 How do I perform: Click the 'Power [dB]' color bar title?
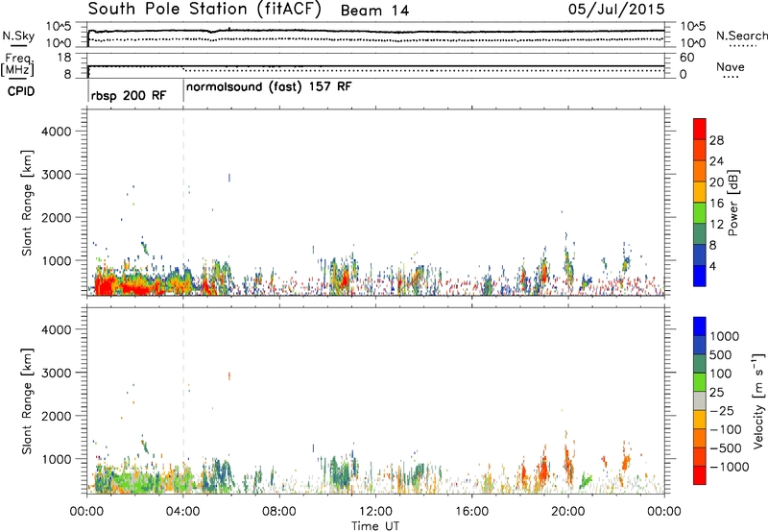click(733, 203)
